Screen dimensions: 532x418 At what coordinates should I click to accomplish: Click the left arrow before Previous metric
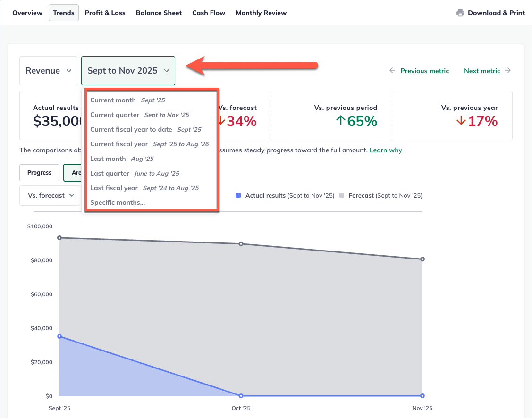pos(392,70)
